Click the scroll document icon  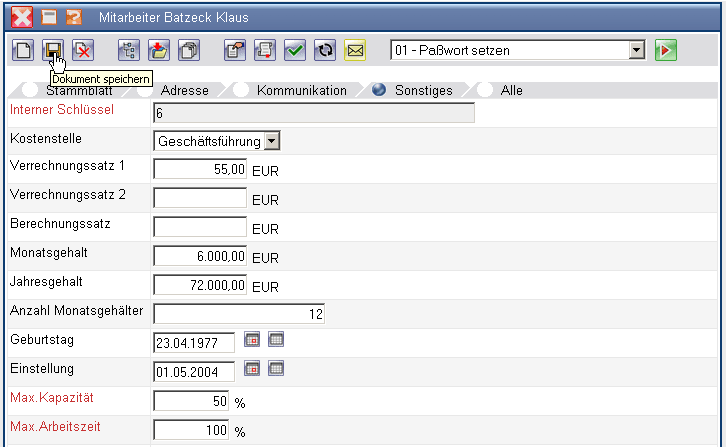[x=265, y=50]
